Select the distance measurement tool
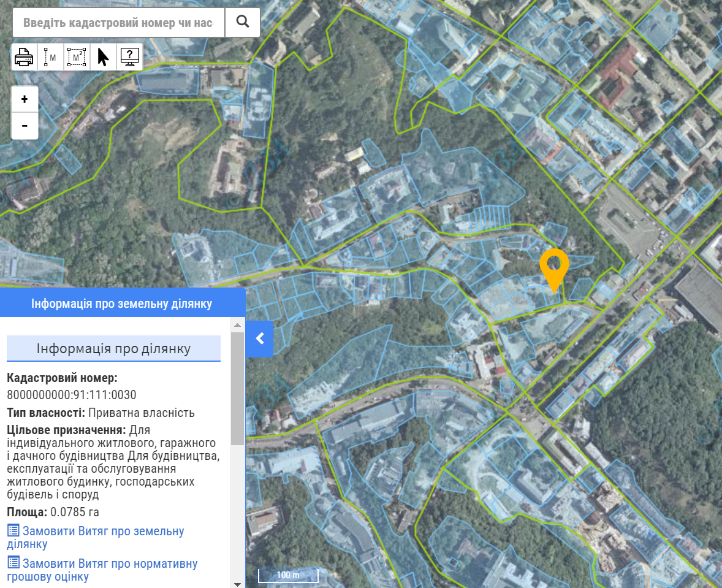The height and width of the screenshot is (588, 722). click(x=50, y=57)
